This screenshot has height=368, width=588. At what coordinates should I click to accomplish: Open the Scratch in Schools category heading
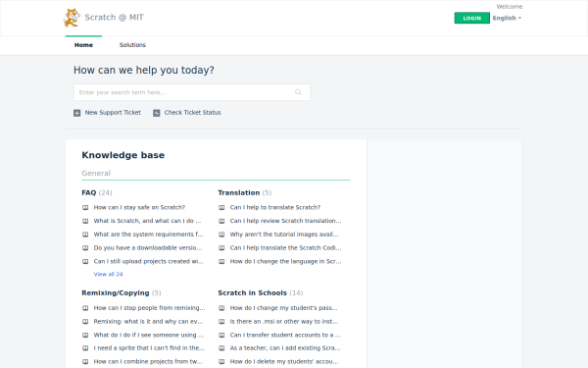coord(252,292)
